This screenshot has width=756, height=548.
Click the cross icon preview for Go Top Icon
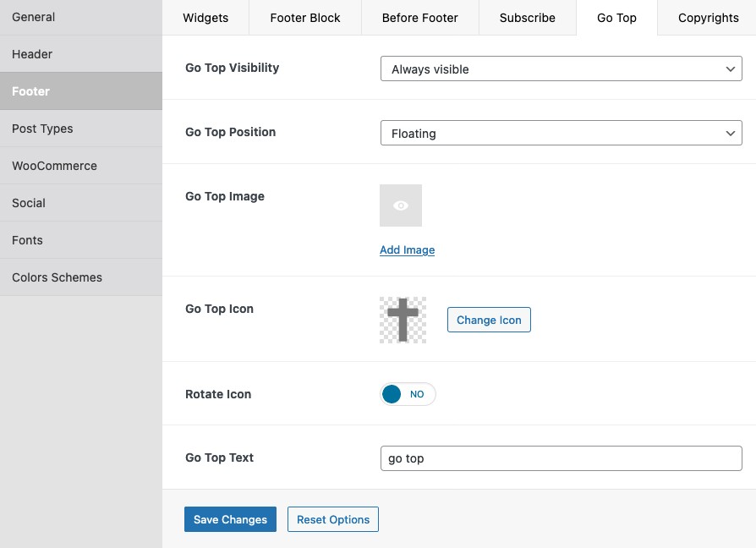click(x=403, y=320)
